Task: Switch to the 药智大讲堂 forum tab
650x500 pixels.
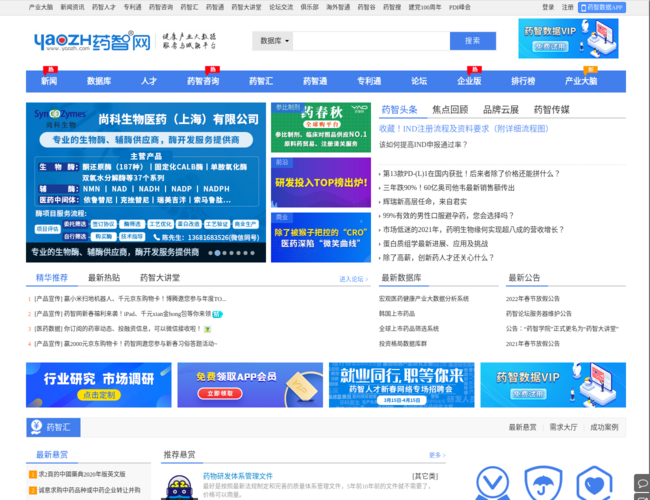Action: click(x=160, y=278)
